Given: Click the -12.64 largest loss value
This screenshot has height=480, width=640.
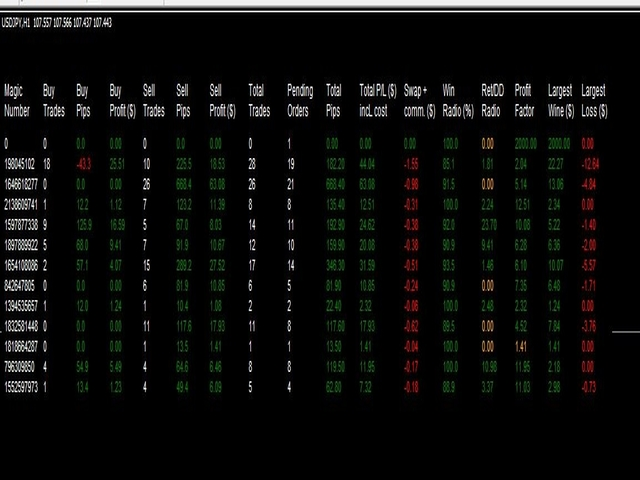Looking at the screenshot, I should (590, 164).
